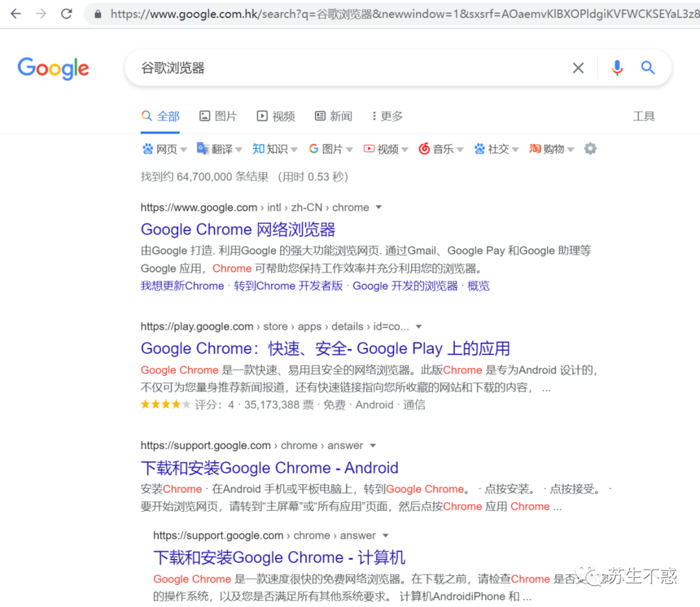The image size is (700, 607).
Task: Expand the 音乐 dropdown arrow
Action: click(460, 150)
